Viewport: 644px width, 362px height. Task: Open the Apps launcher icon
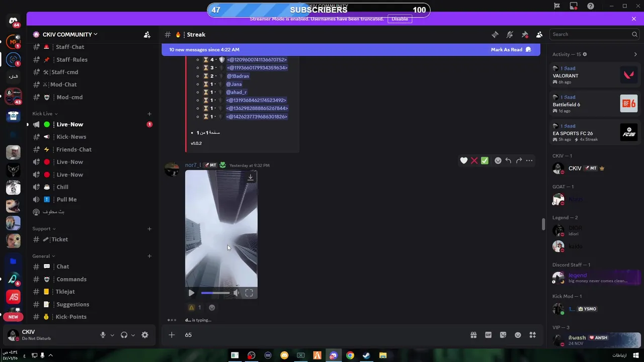coord(533,335)
